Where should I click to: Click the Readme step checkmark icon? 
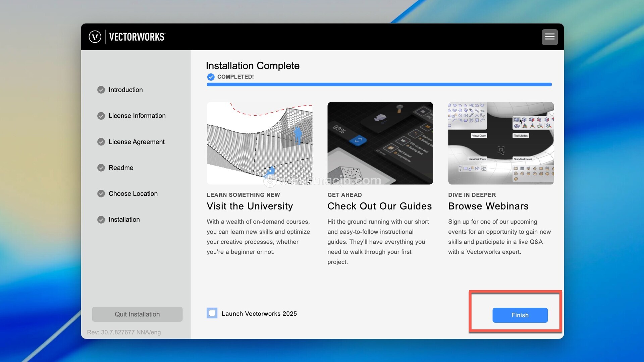(x=101, y=168)
